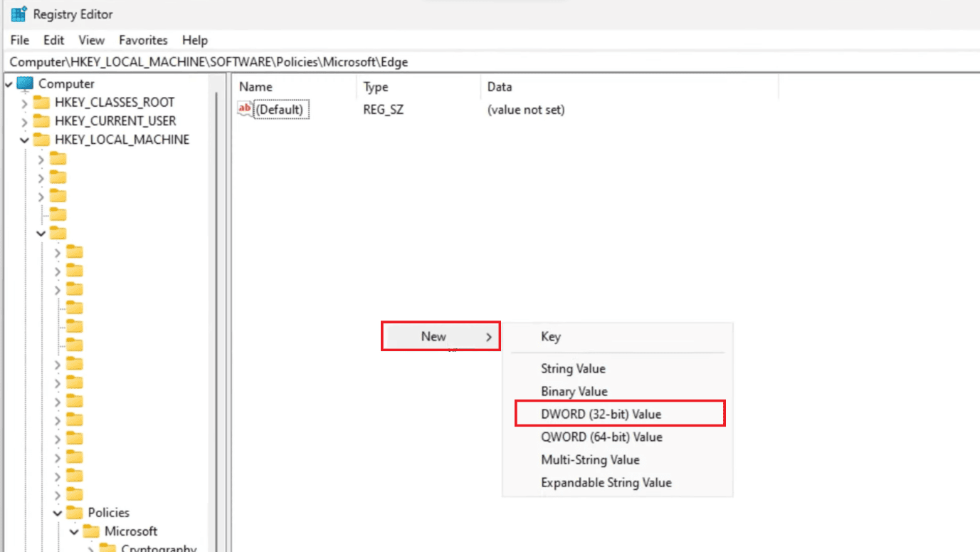Screen dimensions: 980x552
Task: Click the registry path address bar
Action: tap(490, 62)
